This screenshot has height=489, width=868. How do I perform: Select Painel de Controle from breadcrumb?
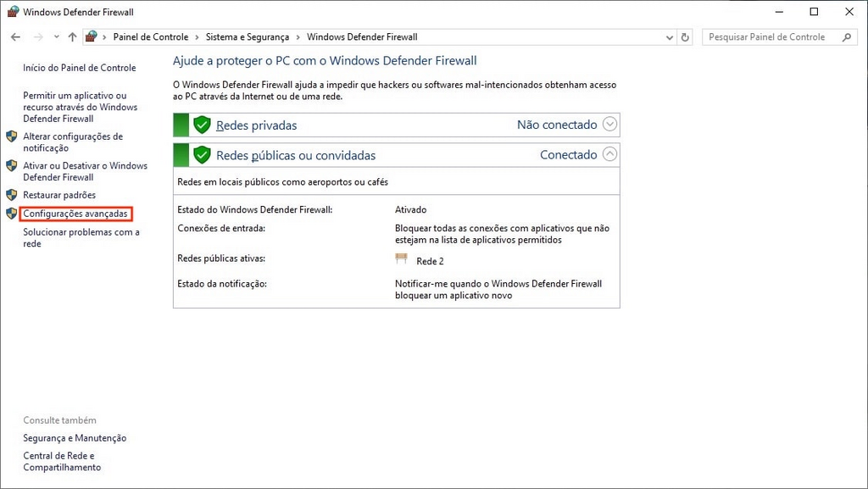(151, 36)
